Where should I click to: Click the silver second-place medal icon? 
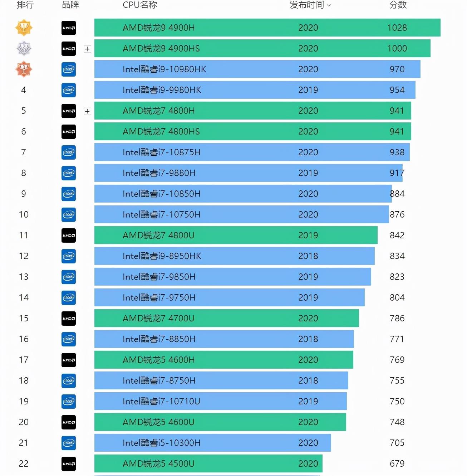pyautogui.click(x=24, y=48)
